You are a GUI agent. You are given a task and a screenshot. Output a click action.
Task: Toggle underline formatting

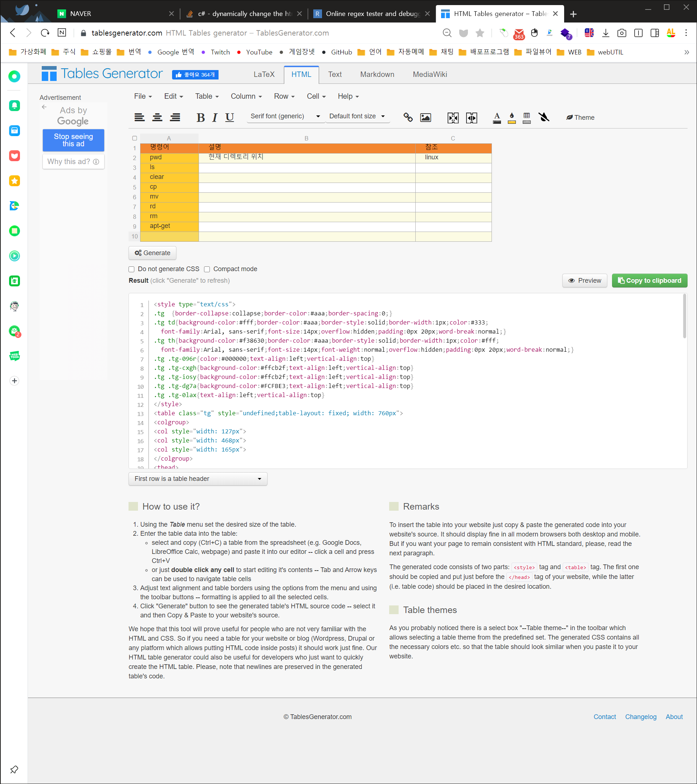[229, 117]
